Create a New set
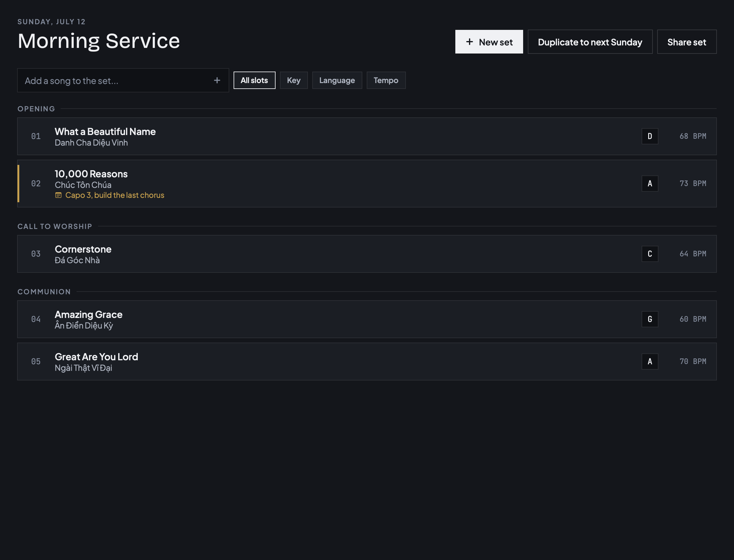The image size is (734, 560). [489, 42]
